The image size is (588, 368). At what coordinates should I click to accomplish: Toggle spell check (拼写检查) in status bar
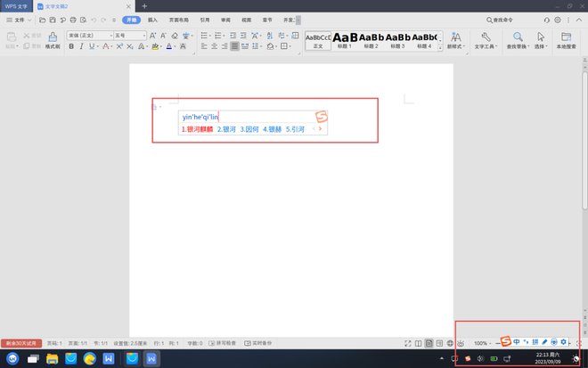pyautogui.click(x=223, y=343)
